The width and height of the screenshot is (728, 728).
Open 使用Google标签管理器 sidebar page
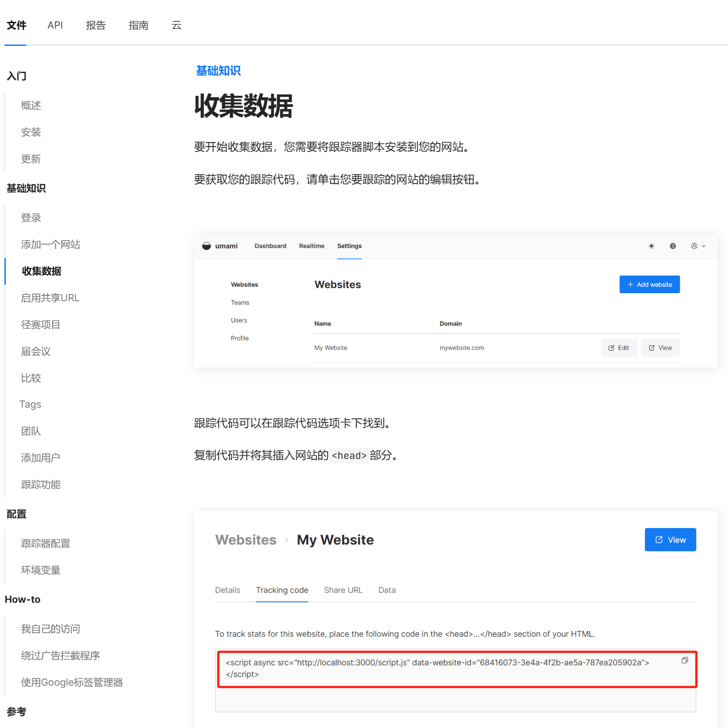(x=72, y=682)
